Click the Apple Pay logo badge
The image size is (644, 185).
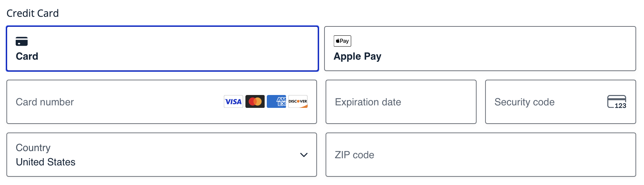pos(342,41)
